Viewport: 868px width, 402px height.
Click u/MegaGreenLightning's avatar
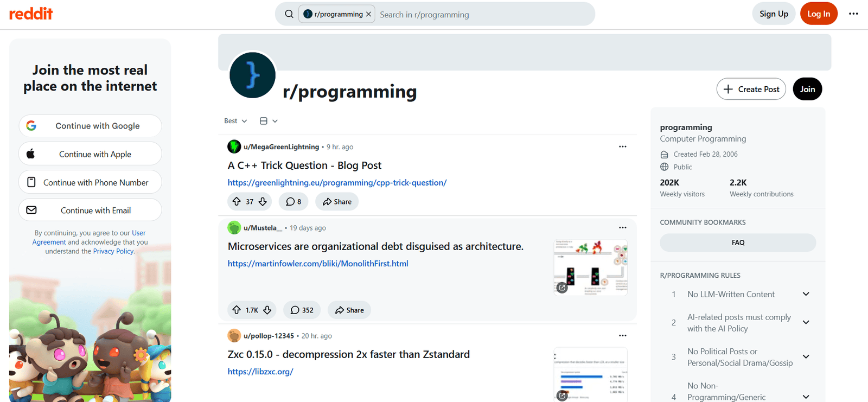click(x=234, y=146)
